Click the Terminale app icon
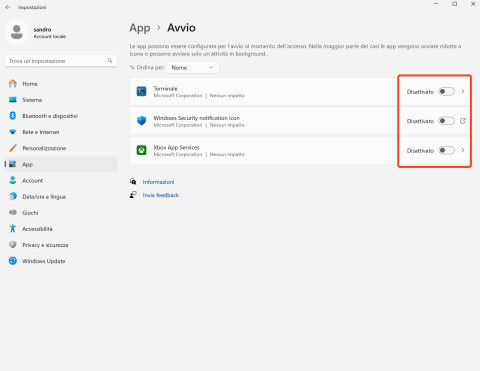This screenshot has width=480, height=371. tap(142, 91)
